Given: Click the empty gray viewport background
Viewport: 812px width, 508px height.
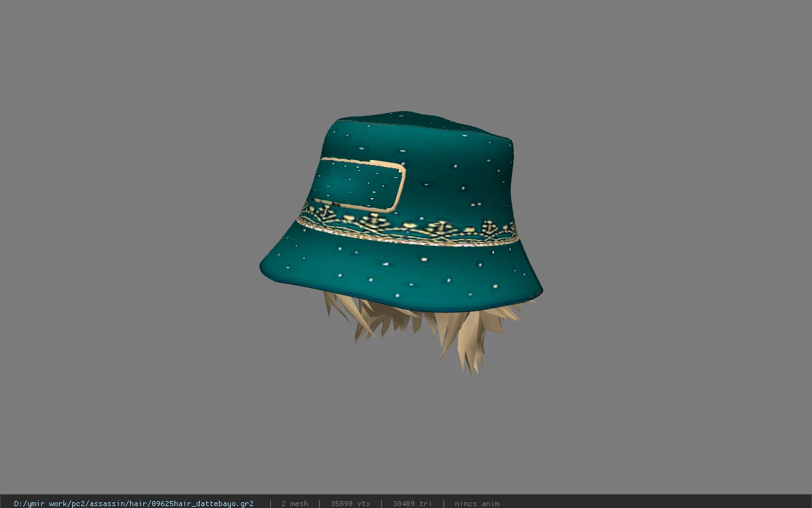Looking at the screenshot, I should click(127, 190).
